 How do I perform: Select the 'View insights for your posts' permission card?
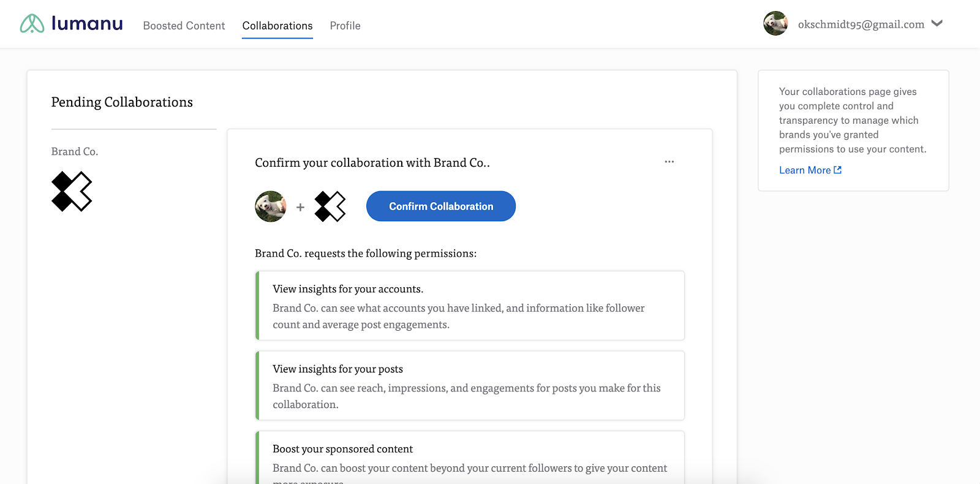click(470, 386)
